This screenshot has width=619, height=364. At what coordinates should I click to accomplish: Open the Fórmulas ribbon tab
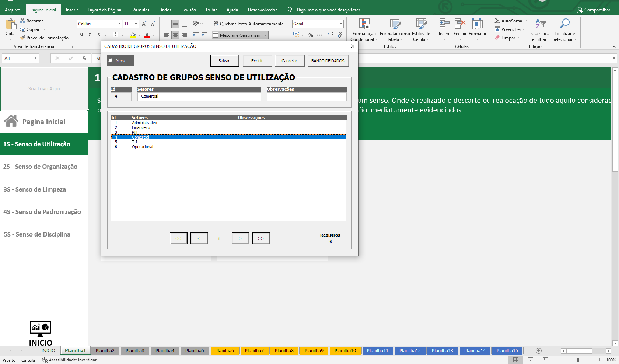tap(140, 10)
